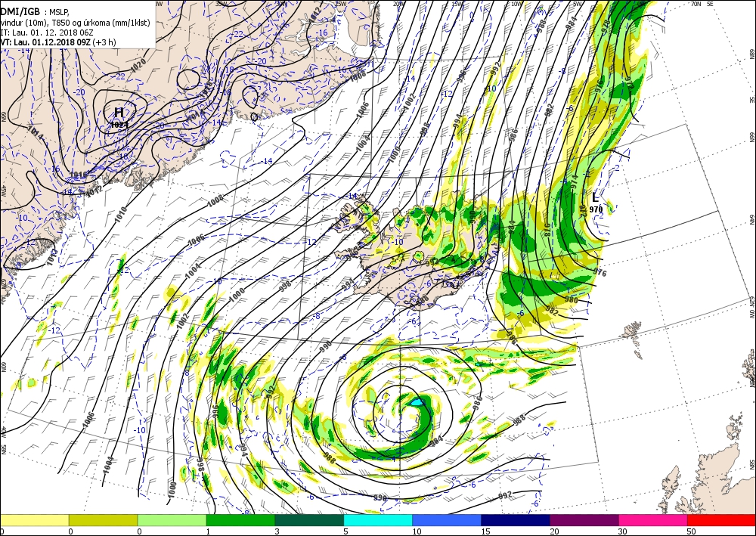
Task: Select the red 50 mm legend swatch
Action: [x=721, y=520]
